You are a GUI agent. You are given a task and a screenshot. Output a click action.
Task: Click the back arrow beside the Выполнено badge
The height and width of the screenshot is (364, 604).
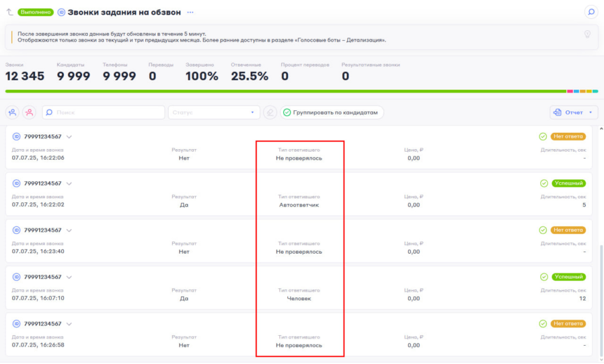tap(10, 12)
